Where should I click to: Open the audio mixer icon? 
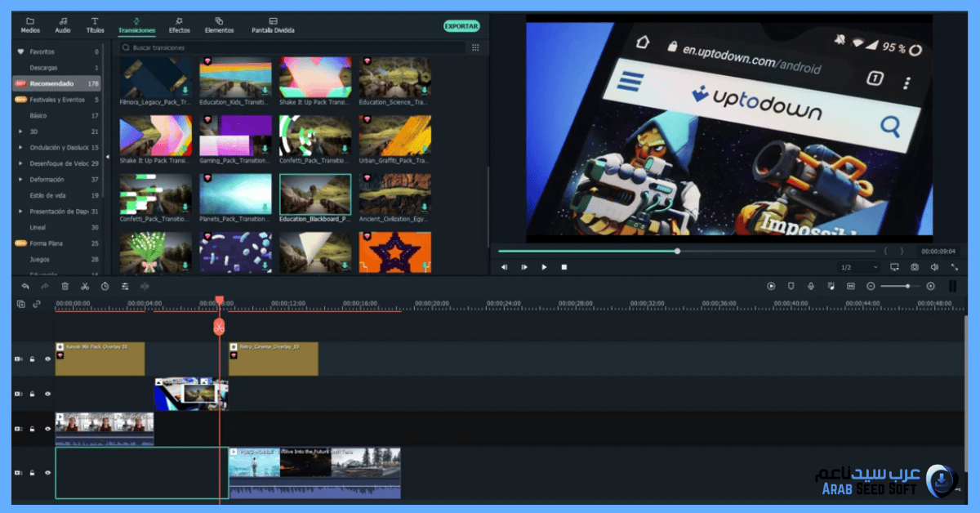(831, 286)
